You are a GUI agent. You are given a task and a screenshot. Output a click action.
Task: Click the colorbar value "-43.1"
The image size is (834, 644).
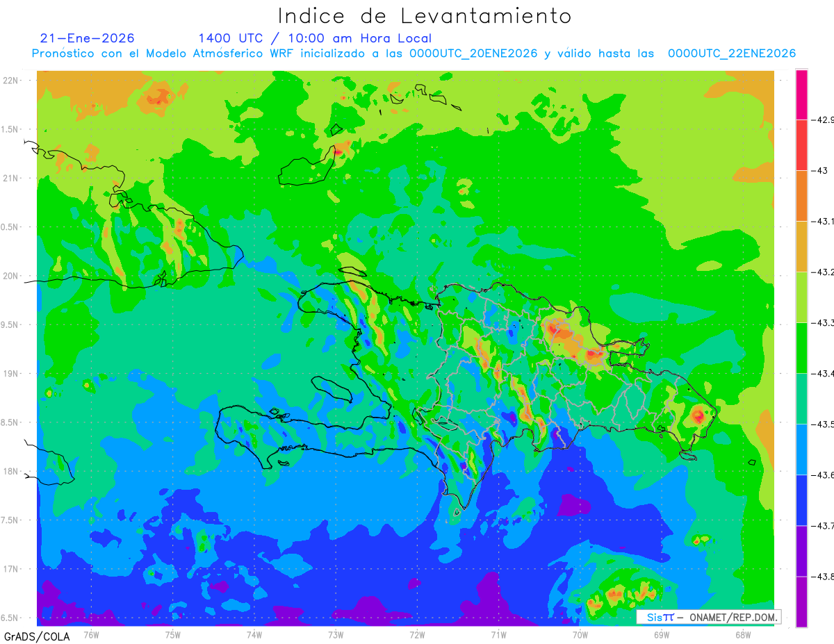[824, 221]
